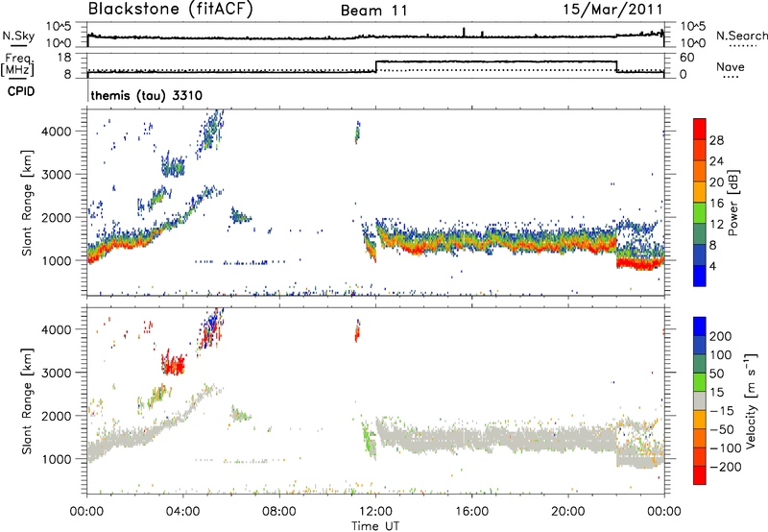Click the red velocity patch near 3000 km

click(174, 365)
